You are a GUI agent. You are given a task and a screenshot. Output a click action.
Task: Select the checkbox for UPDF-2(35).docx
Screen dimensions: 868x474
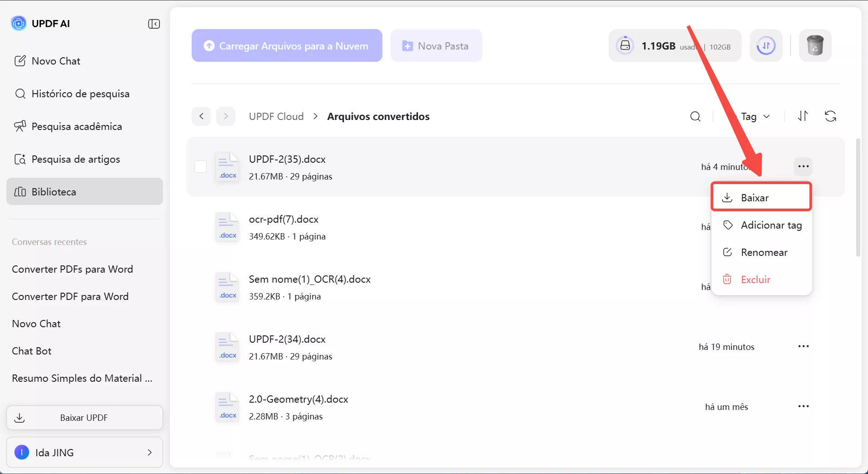(200, 167)
